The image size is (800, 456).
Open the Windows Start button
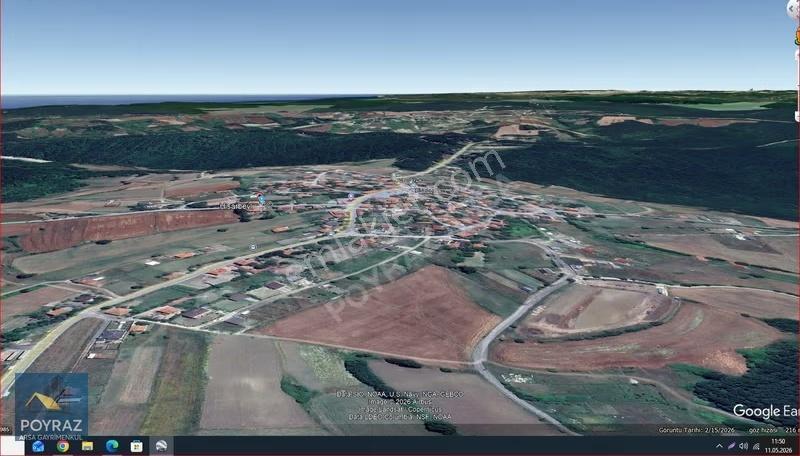(12, 446)
